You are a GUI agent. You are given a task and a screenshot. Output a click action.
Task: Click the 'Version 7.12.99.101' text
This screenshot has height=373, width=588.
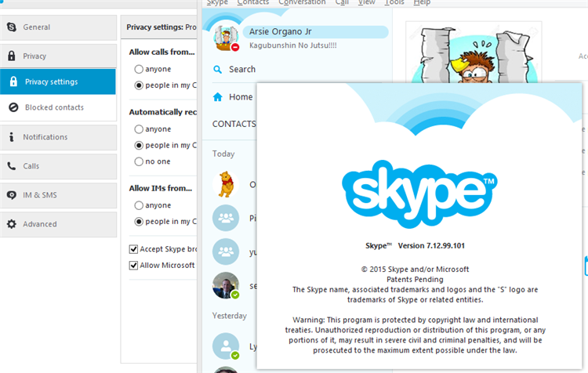[431, 246]
